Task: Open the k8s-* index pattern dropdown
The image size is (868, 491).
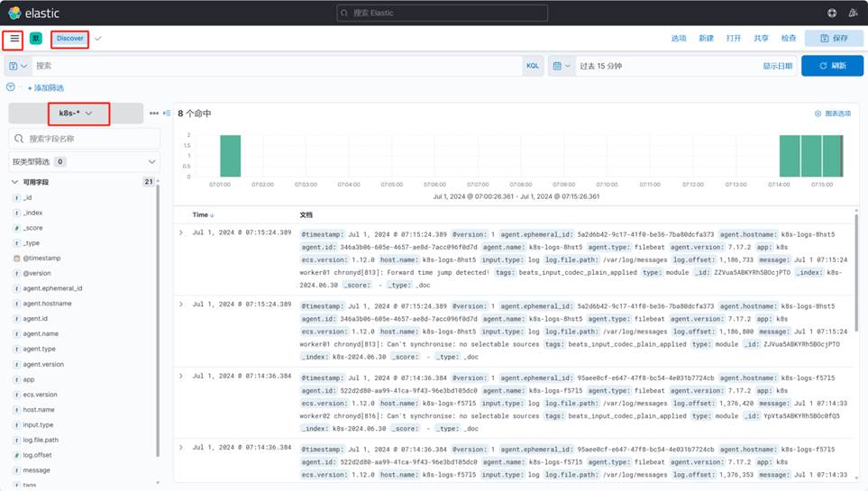Action: (x=76, y=113)
